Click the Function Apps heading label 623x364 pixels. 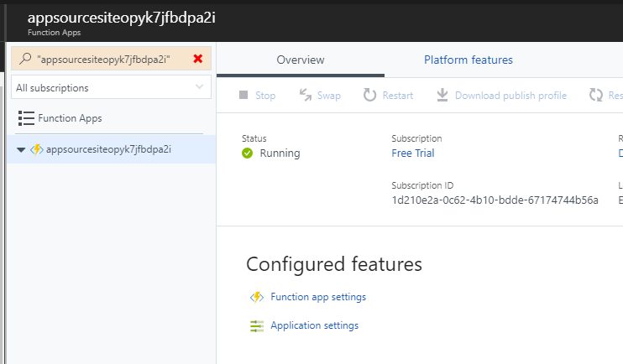click(70, 118)
